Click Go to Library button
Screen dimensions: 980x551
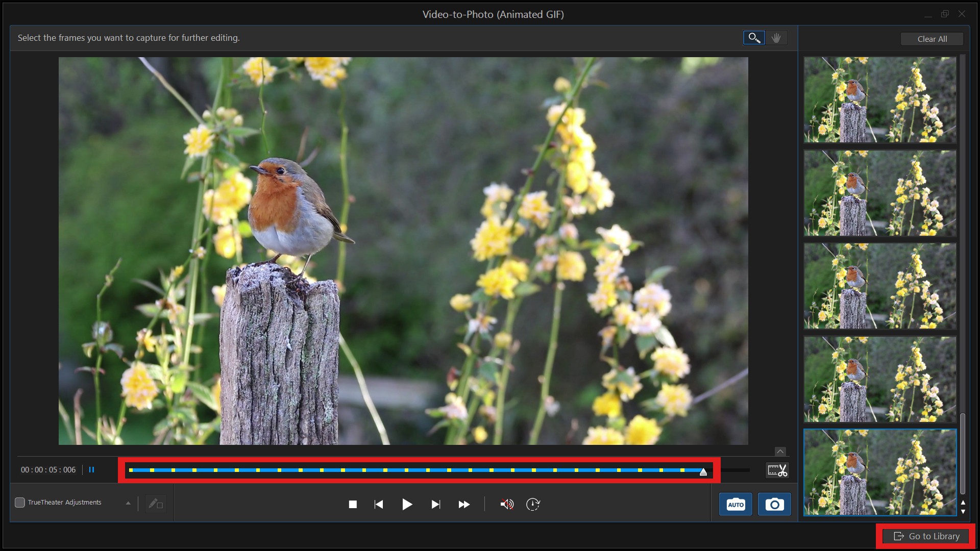click(926, 536)
